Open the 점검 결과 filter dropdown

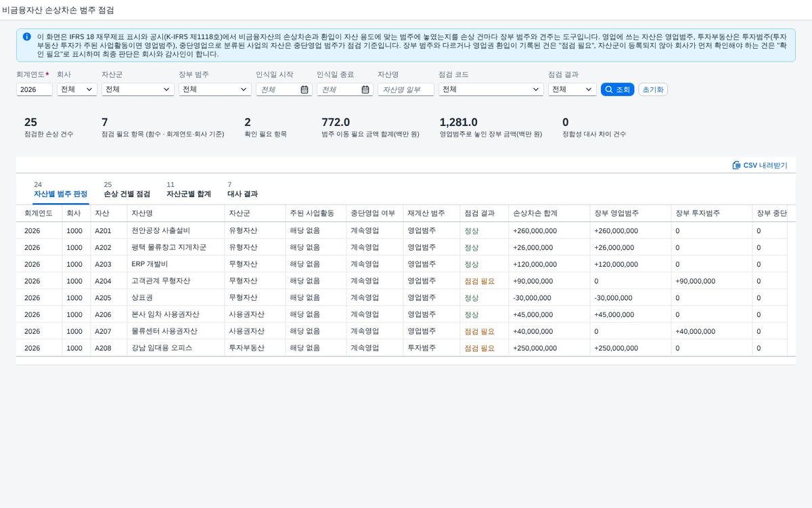click(x=572, y=89)
